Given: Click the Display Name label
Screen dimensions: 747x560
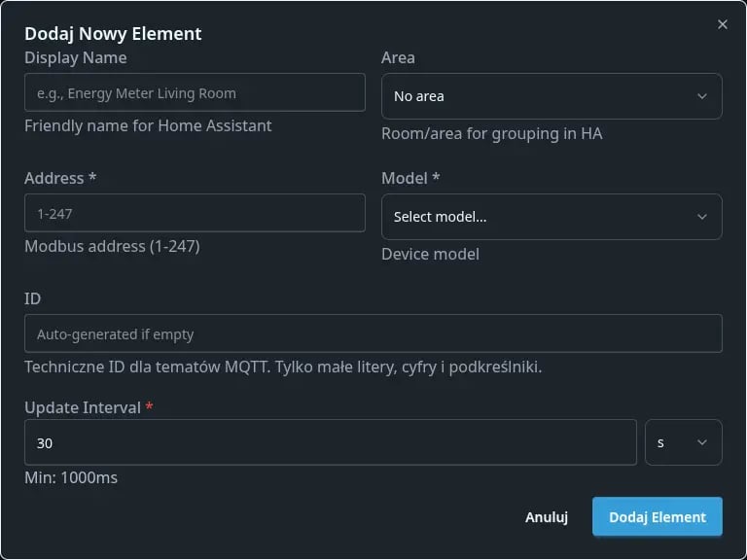Looking at the screenshot, I should [75, 57].
